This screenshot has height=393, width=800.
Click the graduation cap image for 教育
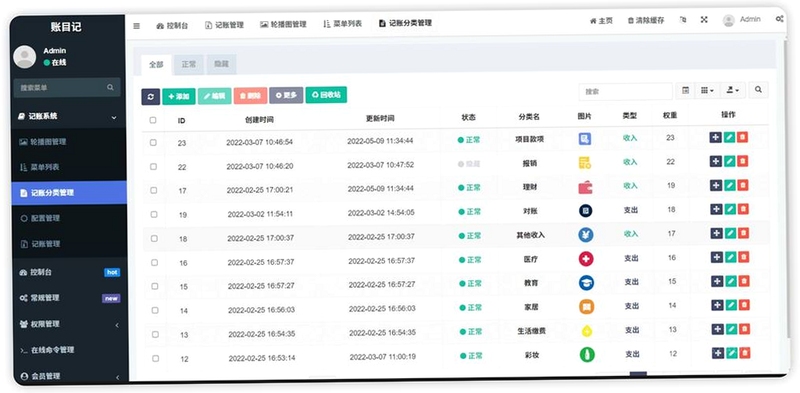[586, 283]
